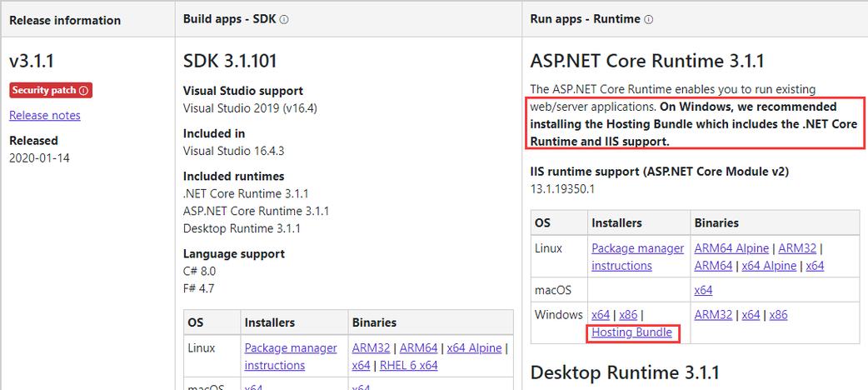Download ASP.NET Core Runtime Windows x64 installer

tap(601, 315)
